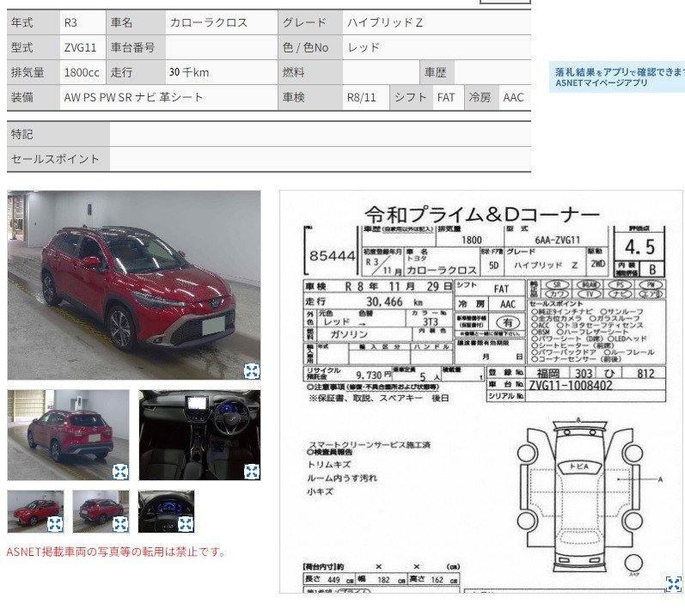Click the 装備 label cell

coord(34,97)
